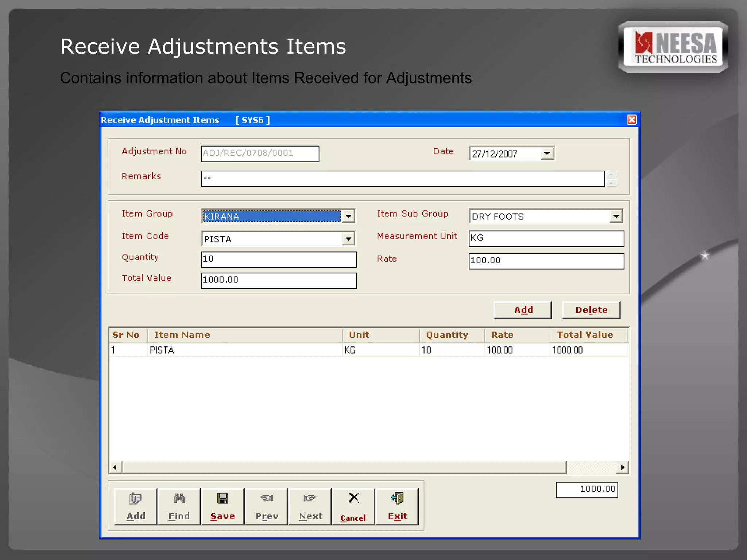Click the Add item button above the grid
Viewport: 747px width, 560px height.
(523, 310)
